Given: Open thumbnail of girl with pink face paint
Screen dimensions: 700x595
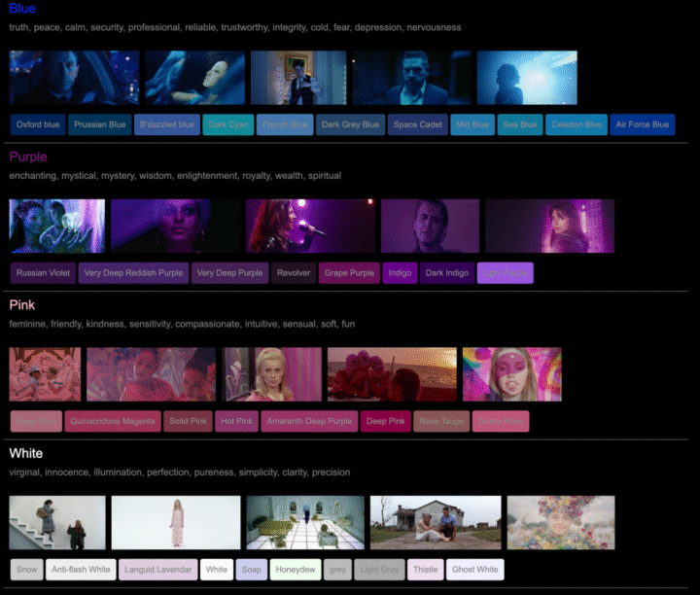Looking at the screenshot, I should point(512,374).
